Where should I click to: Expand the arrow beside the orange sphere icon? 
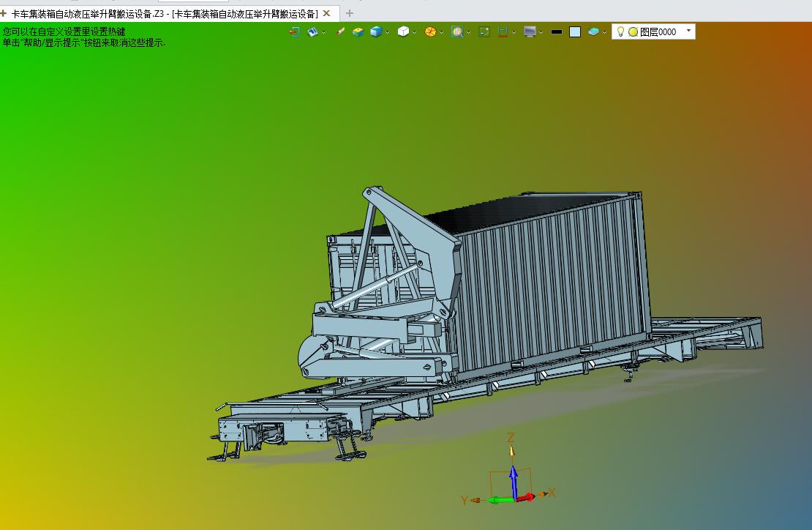[442, 33]
